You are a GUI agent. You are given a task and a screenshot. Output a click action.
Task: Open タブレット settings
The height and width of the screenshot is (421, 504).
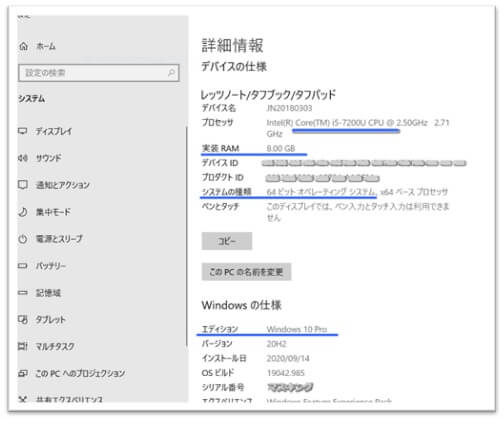(x=51, y=319)
